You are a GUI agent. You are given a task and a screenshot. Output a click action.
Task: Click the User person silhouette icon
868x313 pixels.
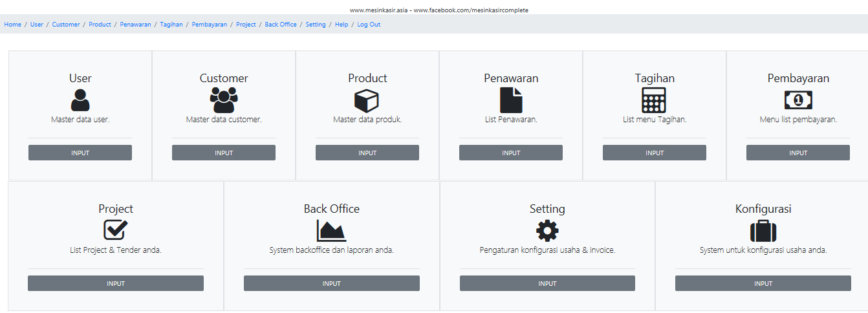(x=80, y=100)
